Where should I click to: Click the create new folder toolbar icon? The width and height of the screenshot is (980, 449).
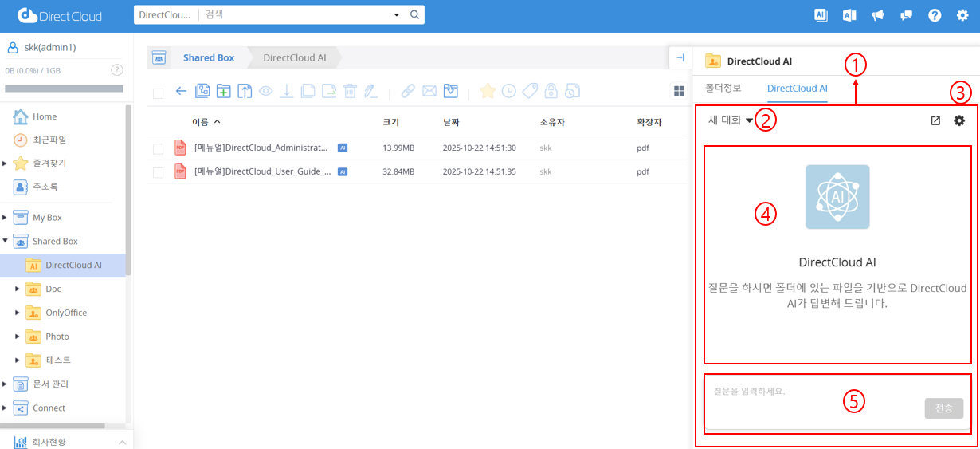tap(224, 91)
